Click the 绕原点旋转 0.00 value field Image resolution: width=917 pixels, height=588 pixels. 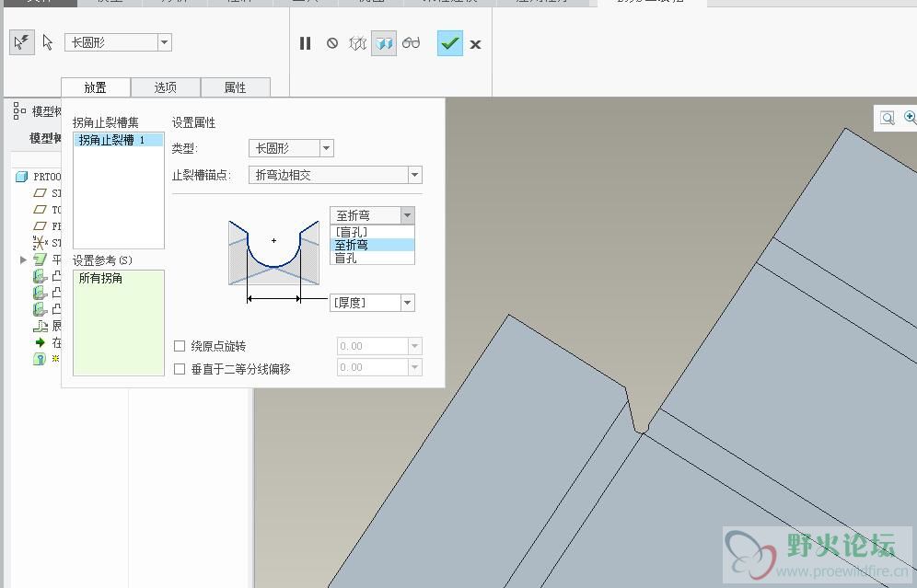[373, 346]
